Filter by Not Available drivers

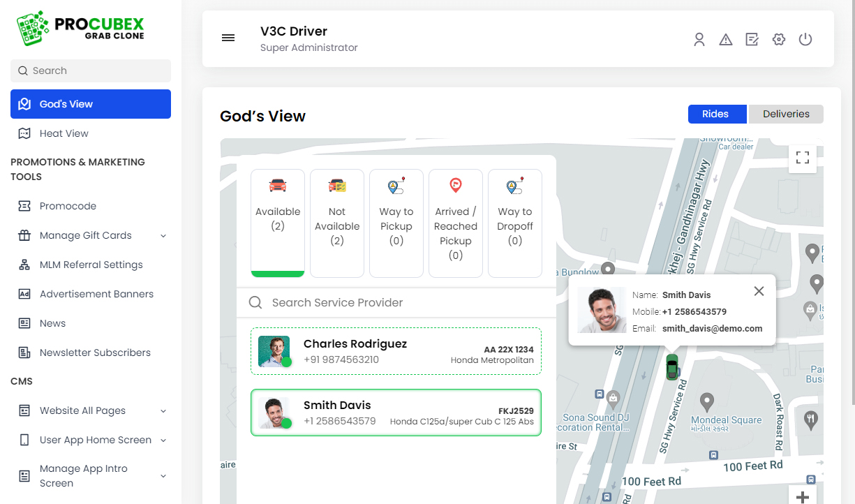[x=337, y=223]
